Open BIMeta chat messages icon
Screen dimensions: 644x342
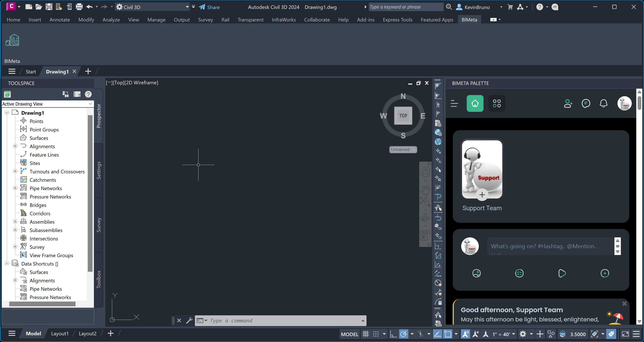pyautogui.click(x=586, y=103)
